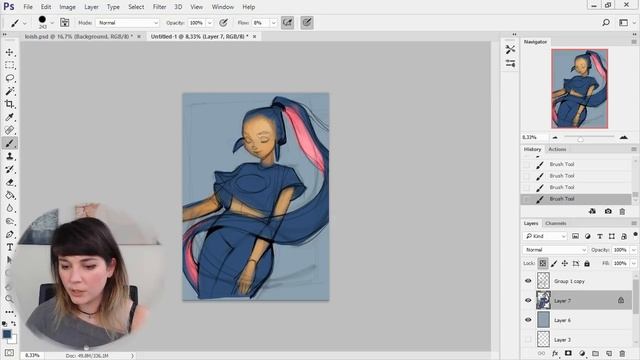Create new fill or adjustment layer icon
This screenshot has width=640, height=360.
click(582, 353)
